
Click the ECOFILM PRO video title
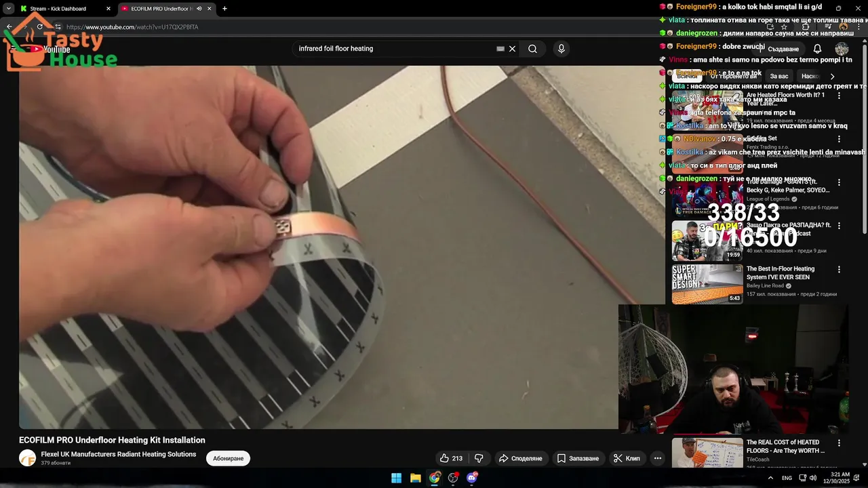112,440
